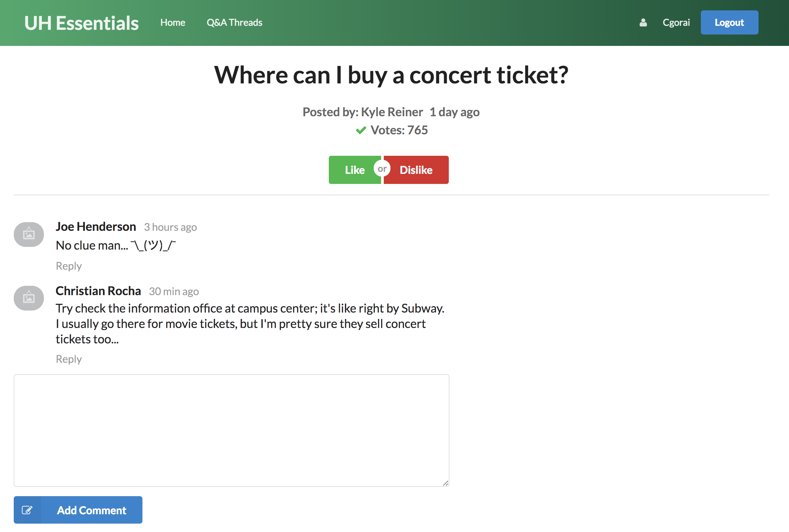Screen dimensions: 789x532
Task: Open the Home menu item
Action: click(x=173, y=23)
